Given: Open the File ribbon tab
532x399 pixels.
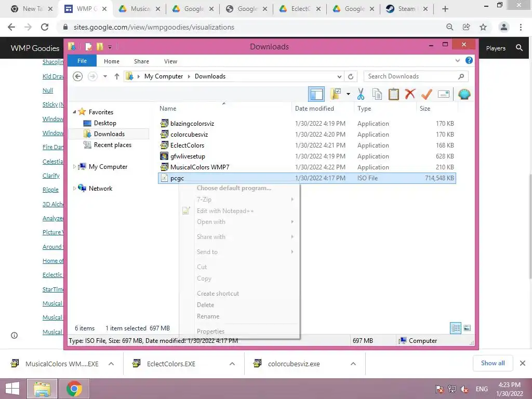Looking at the screenshot, I should [82, 61].
